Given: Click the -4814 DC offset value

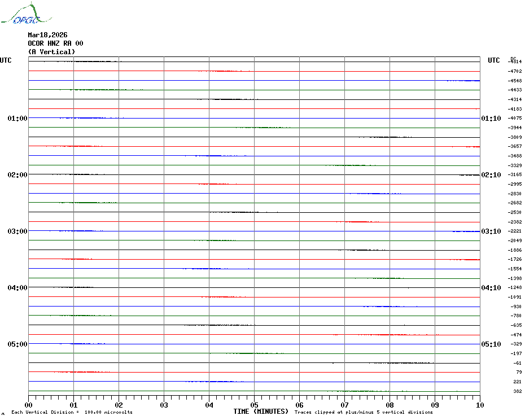Looking at the screenshot, I should tap(515, 62).
